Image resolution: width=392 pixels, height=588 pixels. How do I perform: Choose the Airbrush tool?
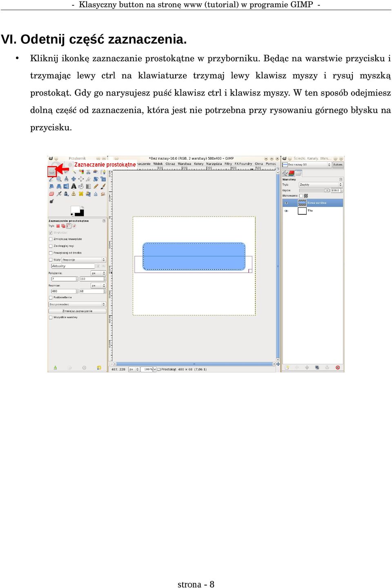tap(59, 194)
